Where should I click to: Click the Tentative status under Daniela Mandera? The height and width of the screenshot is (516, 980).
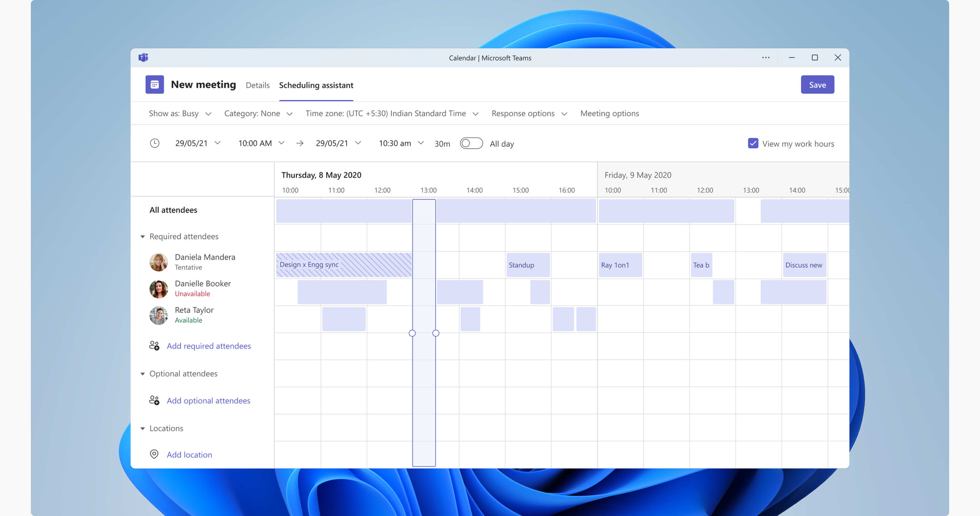[188, 267]
